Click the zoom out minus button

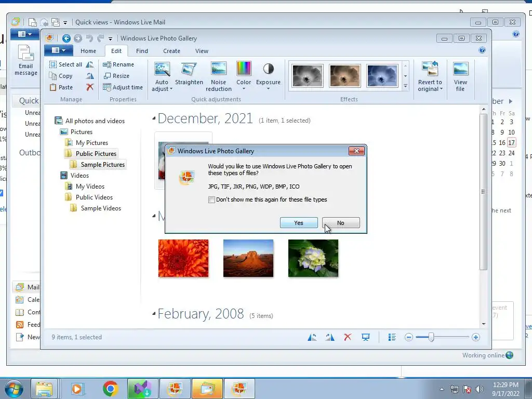pos(409,337)
